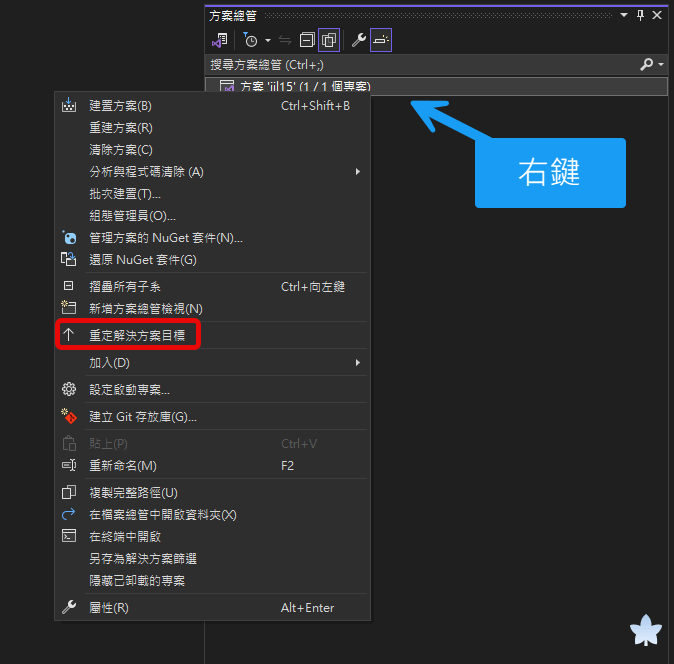
Task: Toggle the preview selected items toolbar button
Action: point(381,40)
